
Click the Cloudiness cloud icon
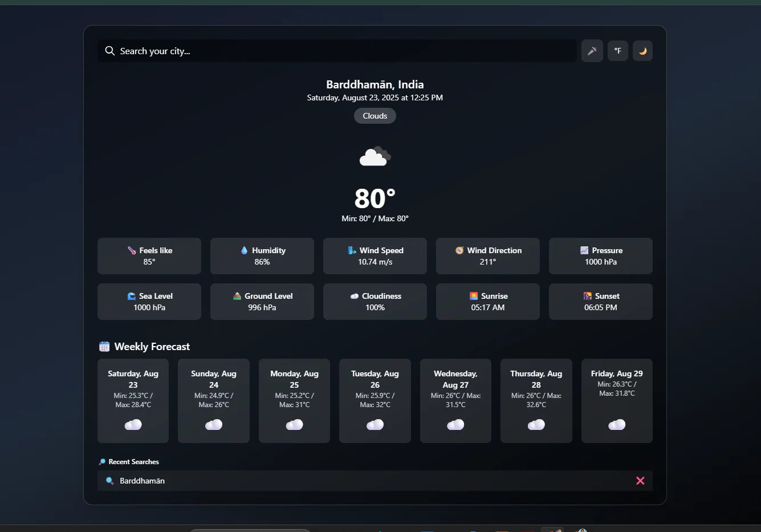coord(353,296)
